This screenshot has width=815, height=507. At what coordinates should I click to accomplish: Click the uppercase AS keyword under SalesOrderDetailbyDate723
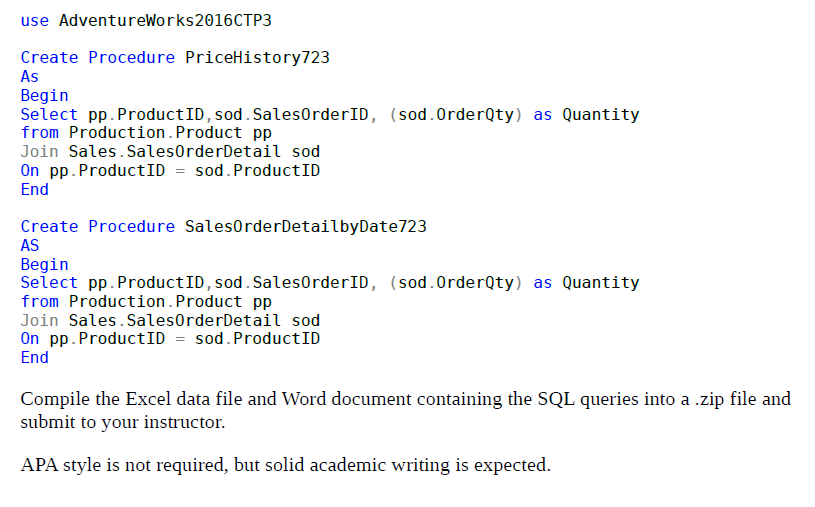[x=30, y=245]
